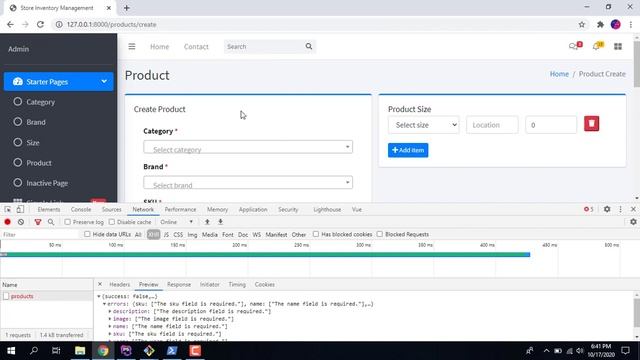Check the Blocked Requests checkbox
The image size is (640, 360).
pos(380,234)
